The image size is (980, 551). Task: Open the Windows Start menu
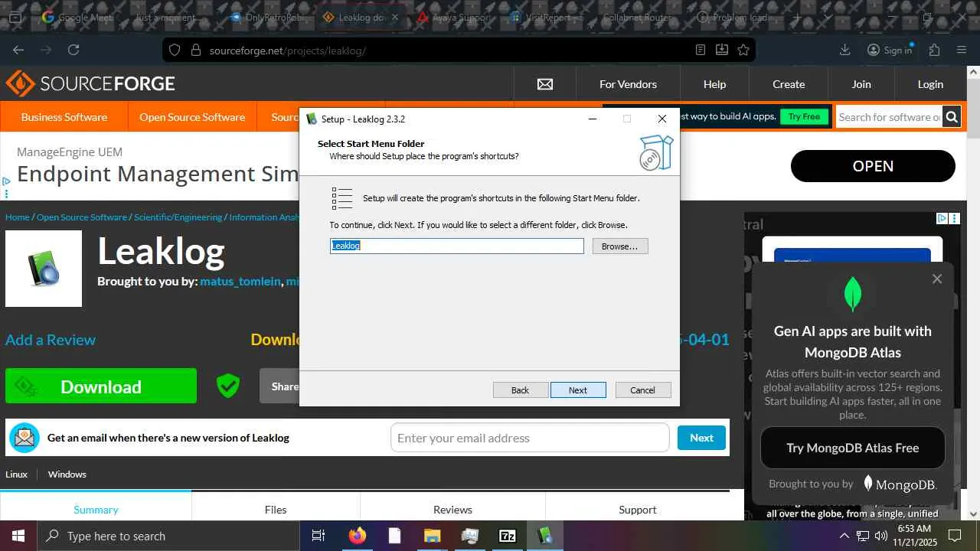pos(18,536)
